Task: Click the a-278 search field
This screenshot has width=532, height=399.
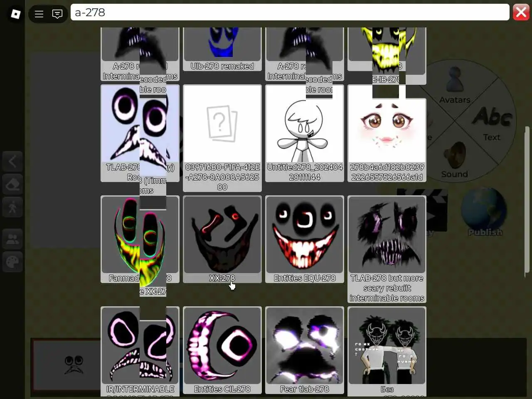Action: [290, 12]
